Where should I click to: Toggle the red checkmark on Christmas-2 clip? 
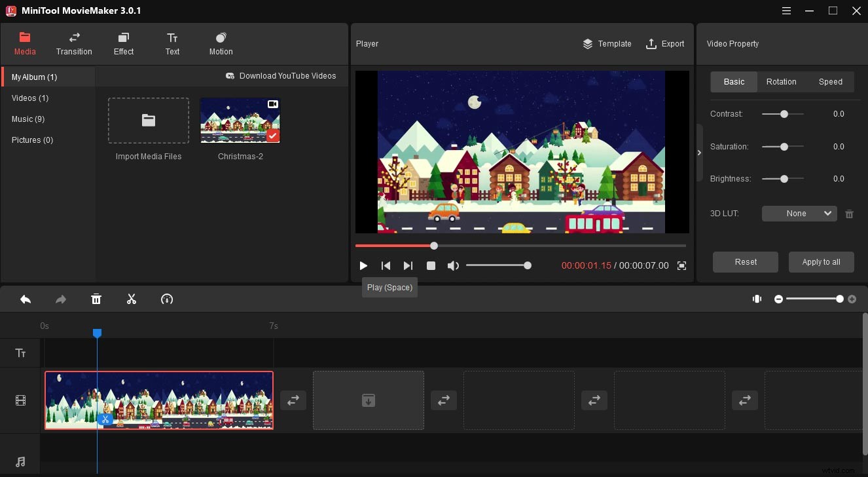(273, 136)
